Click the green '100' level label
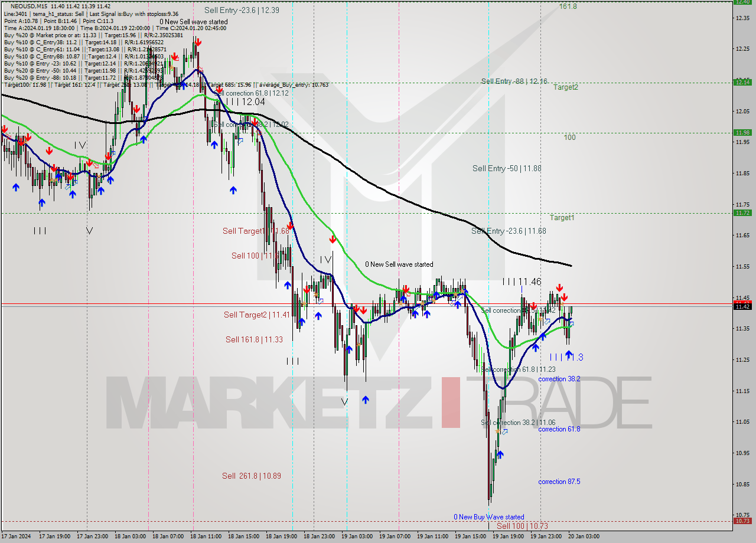The width and height of the screenshot is (756, 543). point(569,137)
